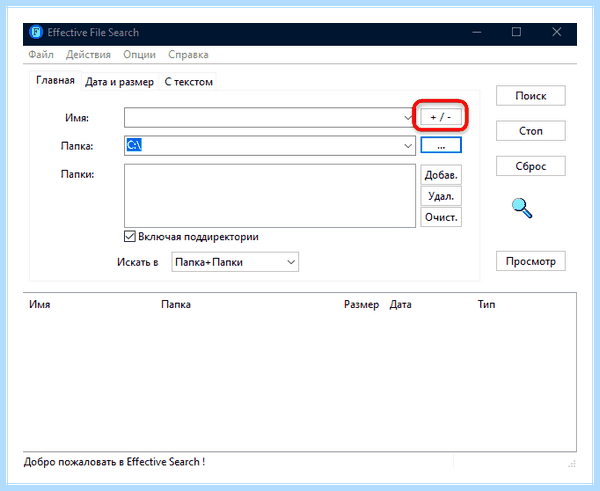Expand the Папка dropdown arrow
The height and width of the screenshot is (491, 600).
tap(408, 146)
